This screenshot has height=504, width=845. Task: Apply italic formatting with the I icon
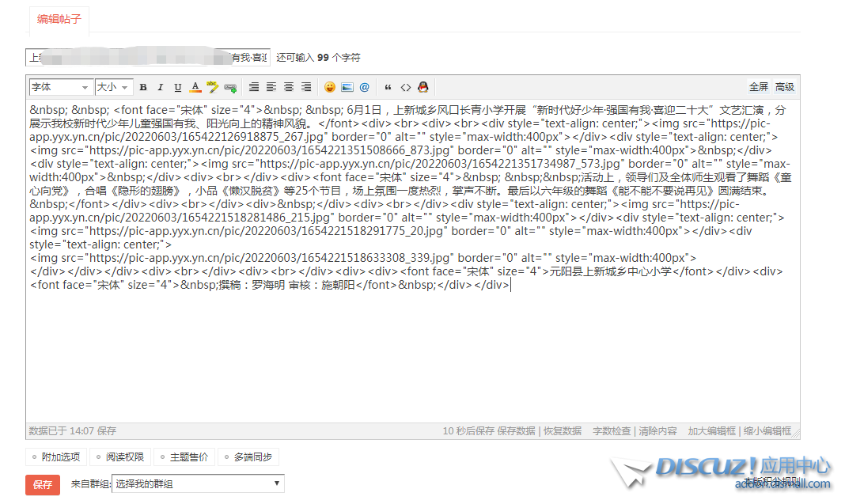(160, 87)
